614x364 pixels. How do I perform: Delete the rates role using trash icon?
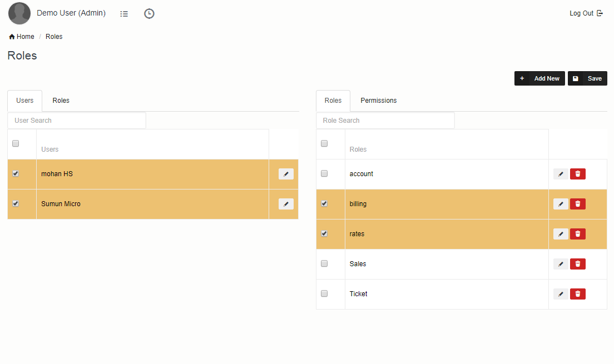(x=577, y=234)
